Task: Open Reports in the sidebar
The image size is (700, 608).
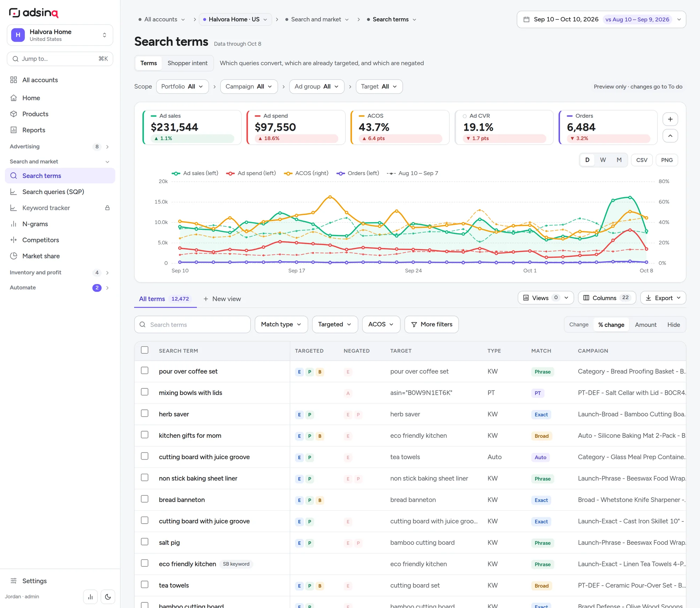Action: (60, 130)
